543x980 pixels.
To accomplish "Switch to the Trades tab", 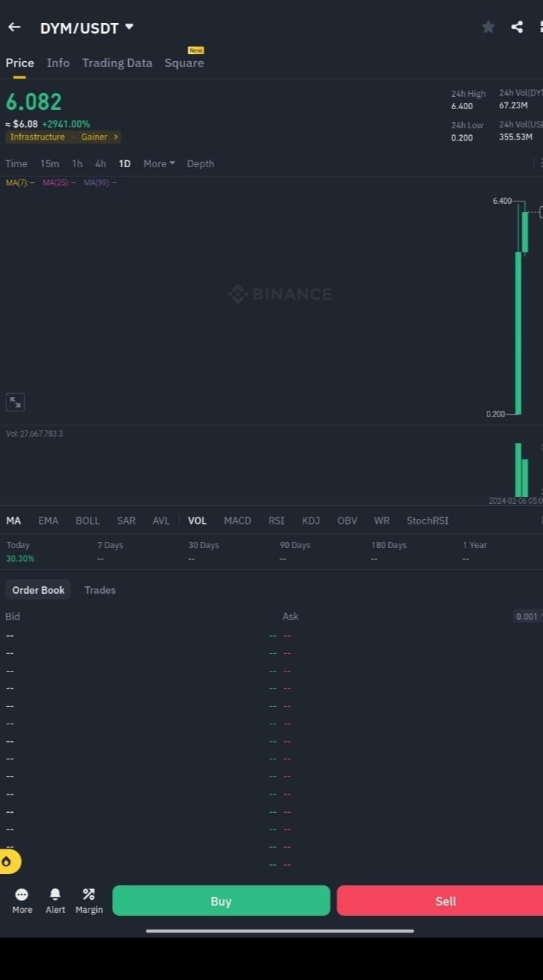I will tap(100, 590).
